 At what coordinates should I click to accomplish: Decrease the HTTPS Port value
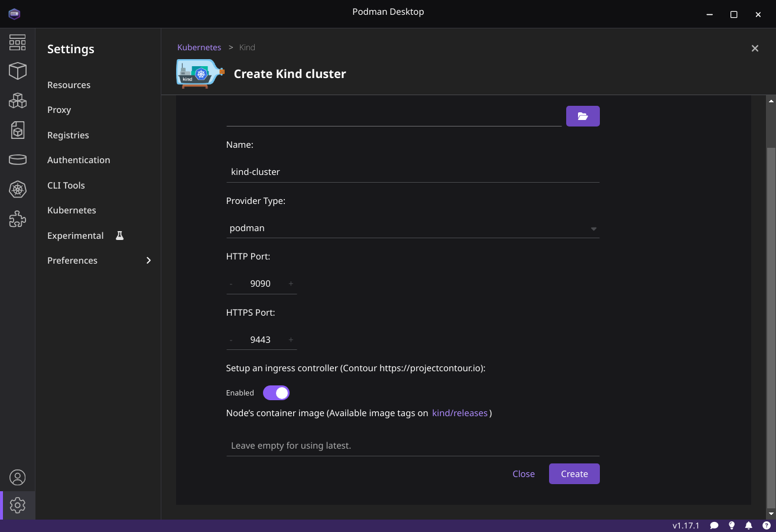coord(231,340)
